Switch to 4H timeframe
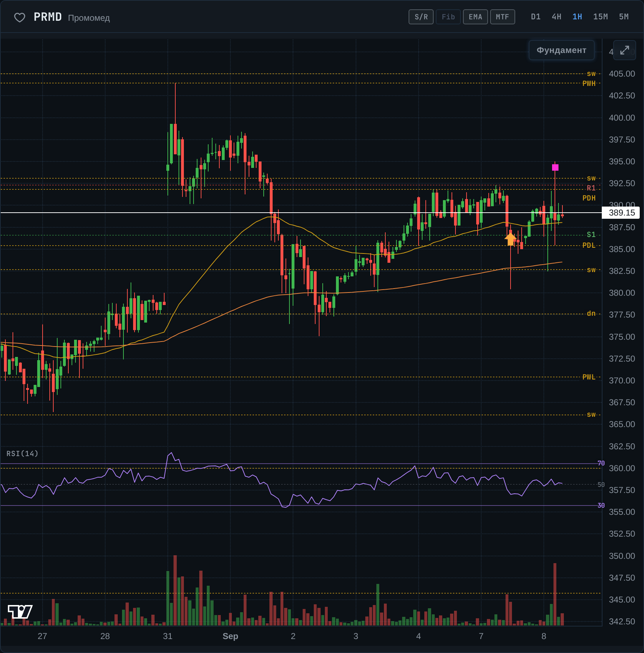The image size is (644, 653). click(557, 17)
